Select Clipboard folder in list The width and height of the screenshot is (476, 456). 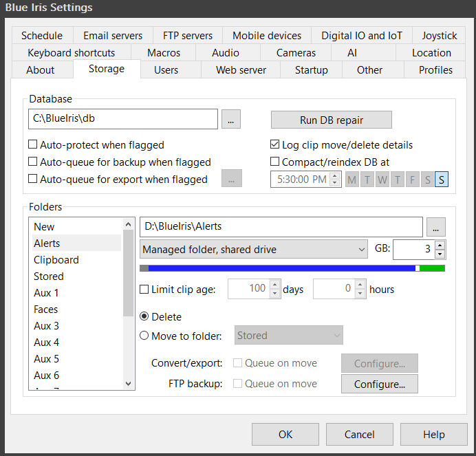(x=76, y=259)
